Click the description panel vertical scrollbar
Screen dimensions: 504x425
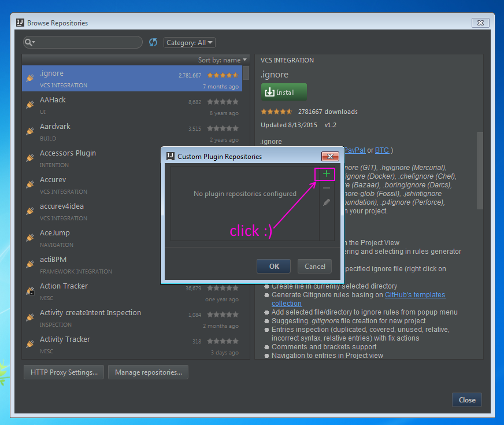point(480,171)
